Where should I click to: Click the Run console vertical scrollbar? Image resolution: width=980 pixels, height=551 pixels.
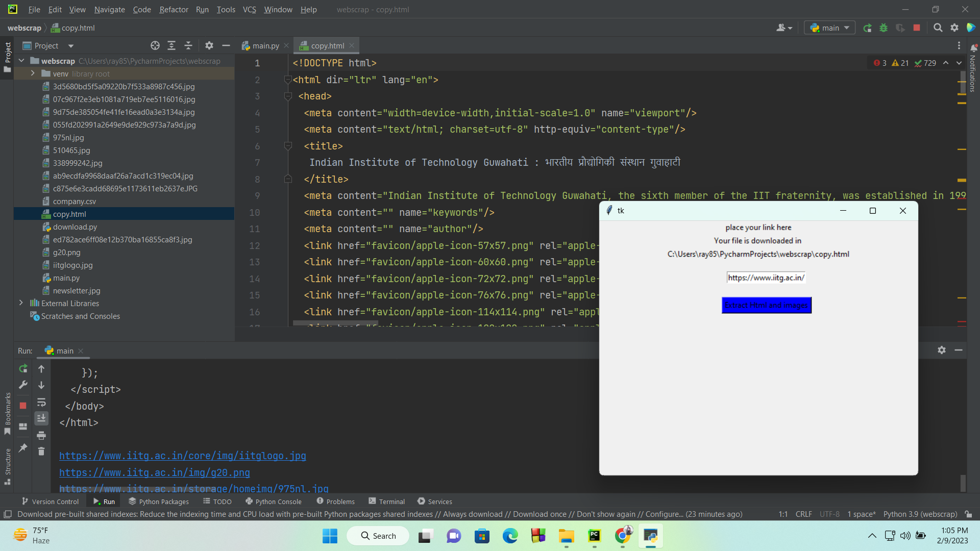coord(963,482)
